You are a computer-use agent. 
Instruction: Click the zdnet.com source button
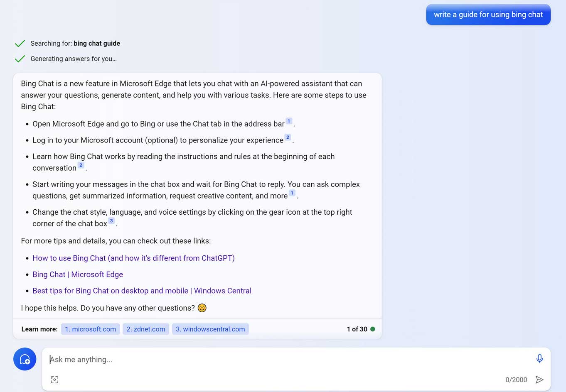click(x=146, y=329)
